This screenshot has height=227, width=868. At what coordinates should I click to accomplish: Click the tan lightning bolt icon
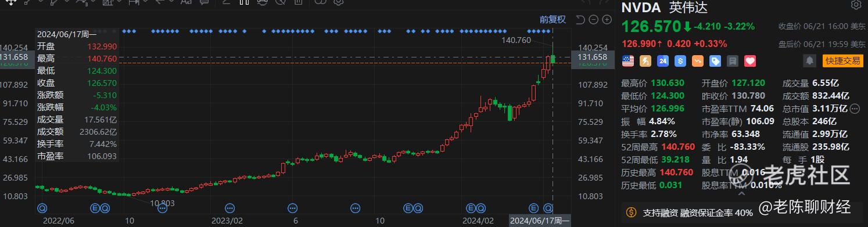click(645, 60)
